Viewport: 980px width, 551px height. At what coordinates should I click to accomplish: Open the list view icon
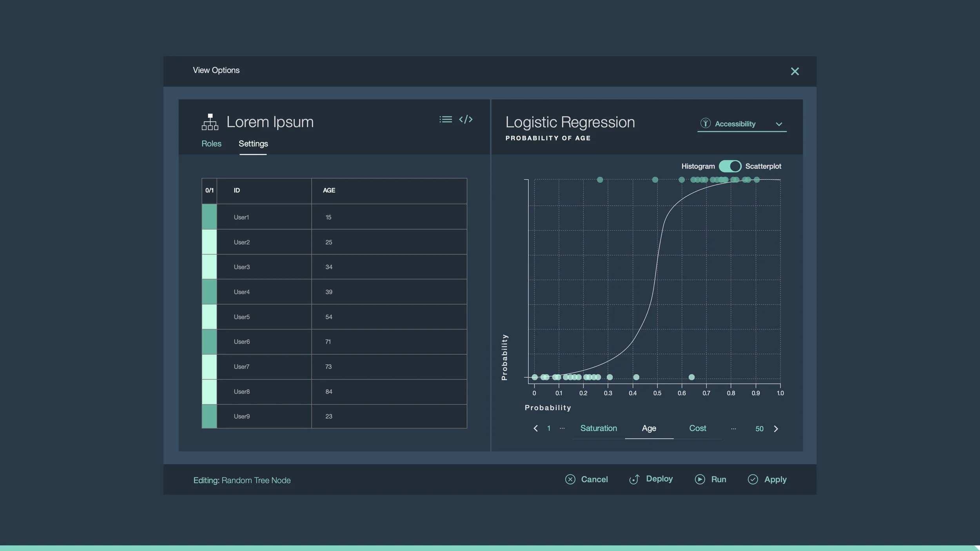(x=445, y=119)
